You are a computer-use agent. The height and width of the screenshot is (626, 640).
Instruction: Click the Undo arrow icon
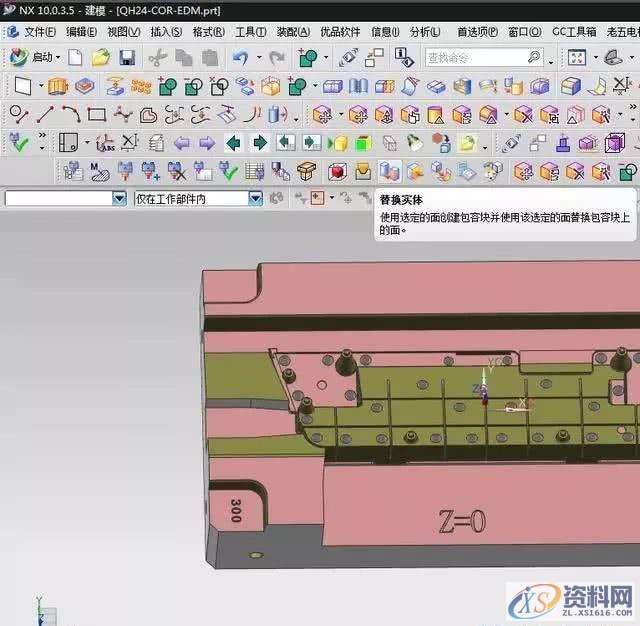tap(241, 58)
